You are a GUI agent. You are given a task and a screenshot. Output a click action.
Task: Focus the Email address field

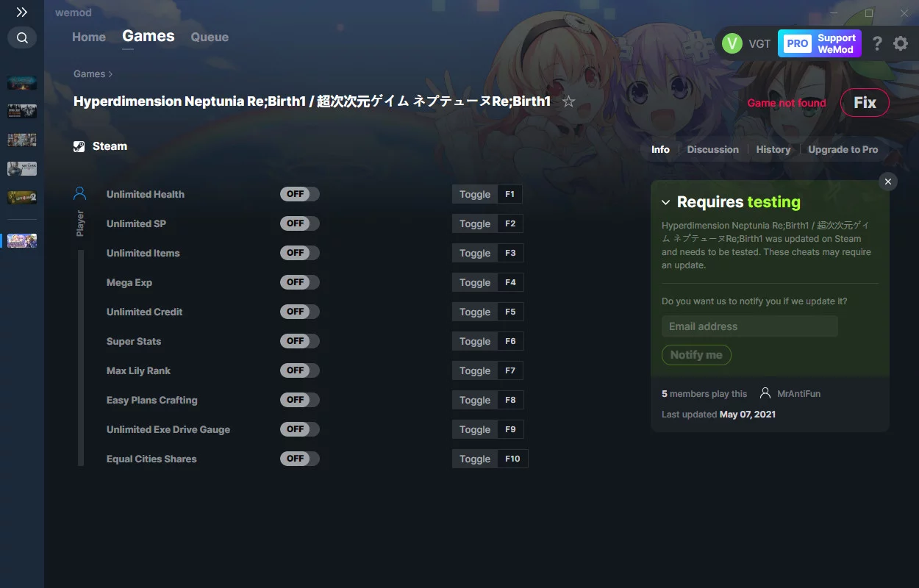[x=750, y=326]
